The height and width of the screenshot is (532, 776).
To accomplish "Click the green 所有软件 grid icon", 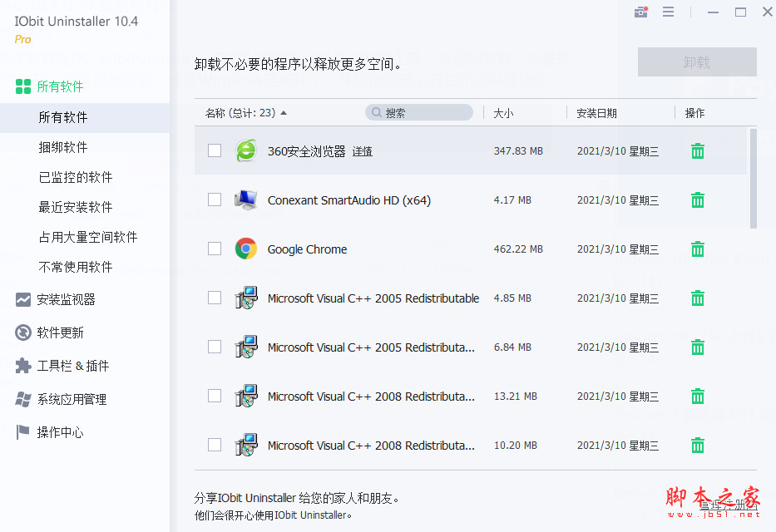I will click(23, 86).
